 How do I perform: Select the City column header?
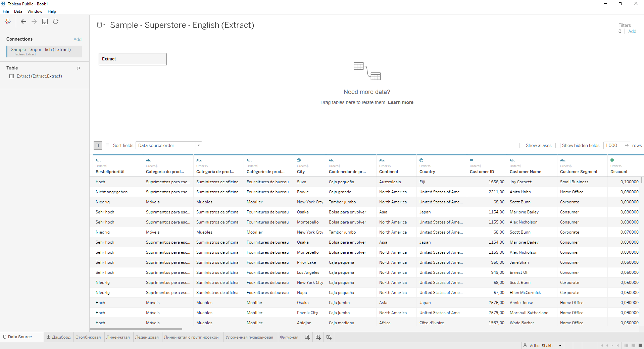tap(310, 166)
